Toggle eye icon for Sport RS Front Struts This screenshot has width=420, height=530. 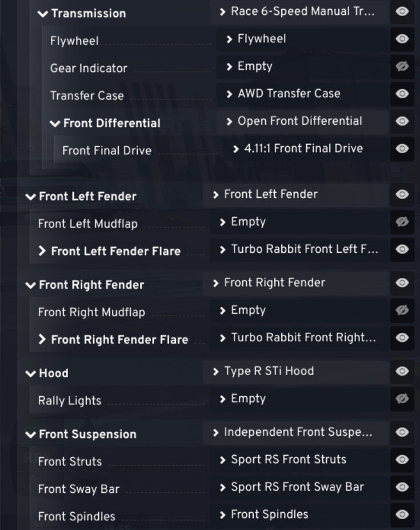(402, 460)
